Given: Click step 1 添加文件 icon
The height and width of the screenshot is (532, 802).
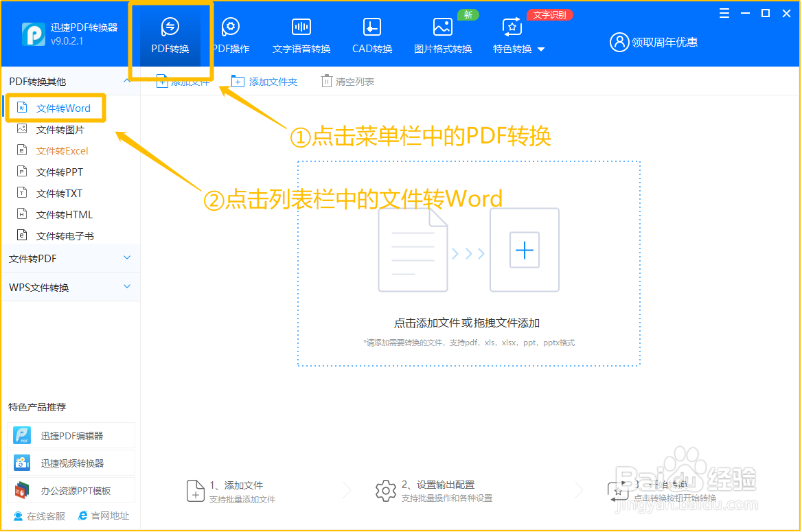Looking at the screenshot, I should [196, 491].
